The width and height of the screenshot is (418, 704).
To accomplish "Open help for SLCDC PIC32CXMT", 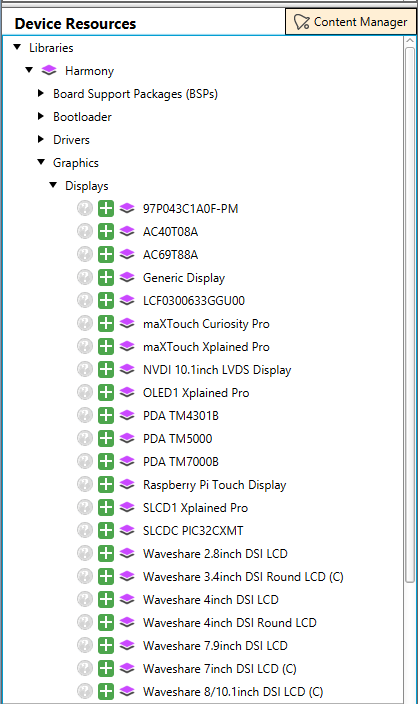I will [x=85, y=530].
